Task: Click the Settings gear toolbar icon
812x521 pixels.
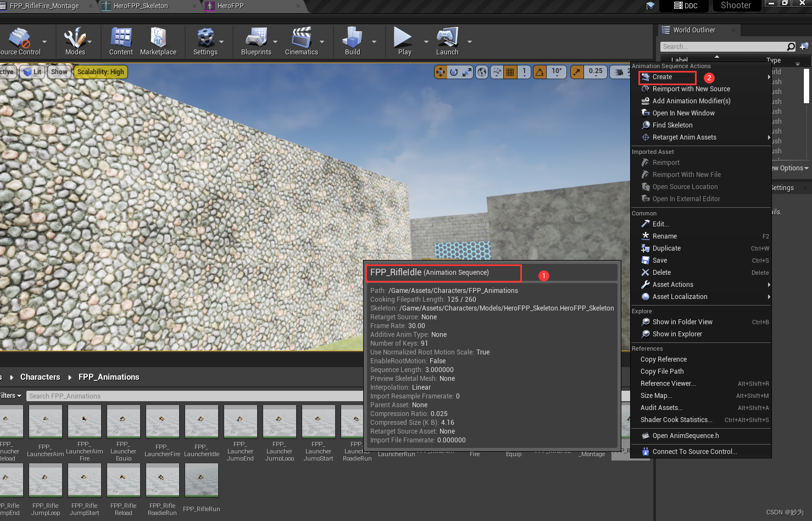Action: 205,41
